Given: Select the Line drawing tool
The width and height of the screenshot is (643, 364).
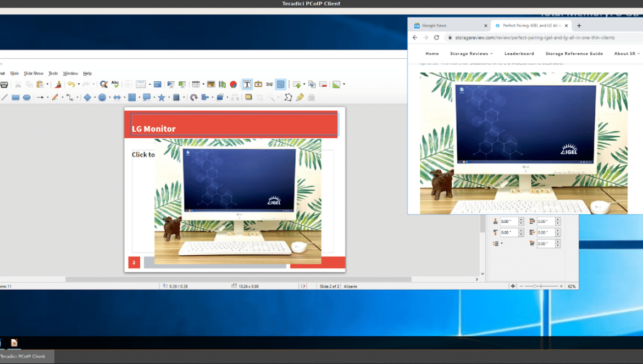Looking at the screenshot, I should pos(4,97).
